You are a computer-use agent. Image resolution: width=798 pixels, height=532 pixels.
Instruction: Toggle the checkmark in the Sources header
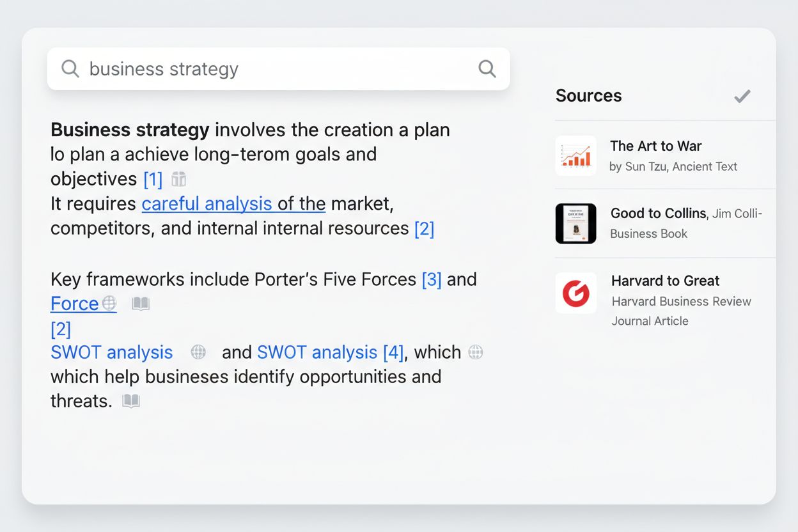pos(742,97)
